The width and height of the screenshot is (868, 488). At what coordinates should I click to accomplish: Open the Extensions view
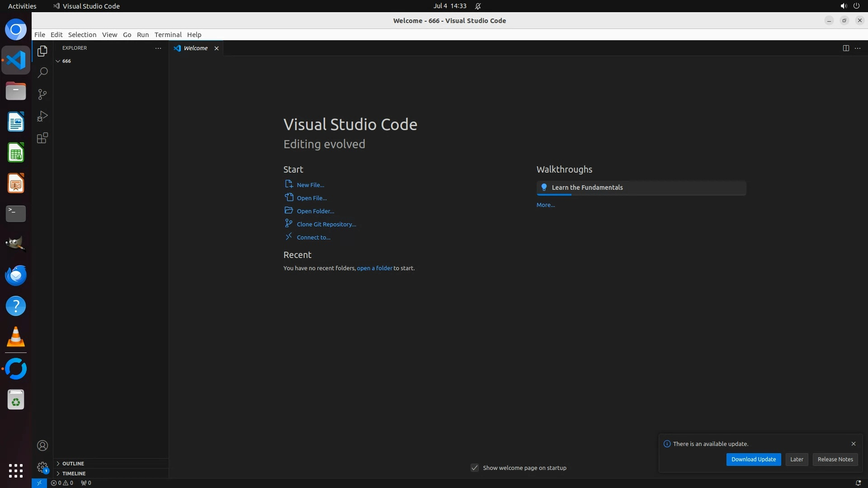click(x=42, y=138)
